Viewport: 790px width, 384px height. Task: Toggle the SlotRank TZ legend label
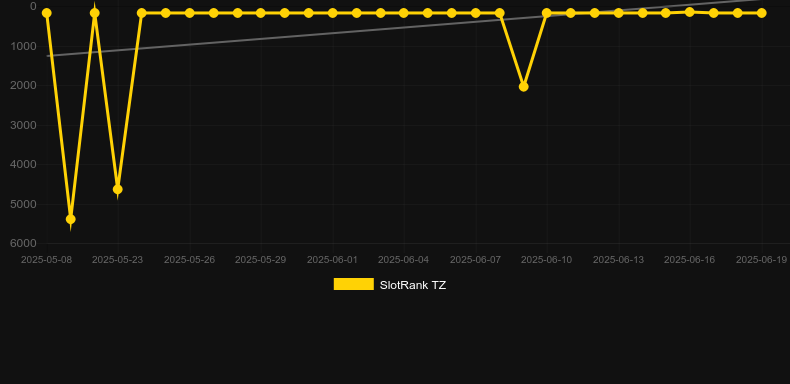[x=413, y=285]
